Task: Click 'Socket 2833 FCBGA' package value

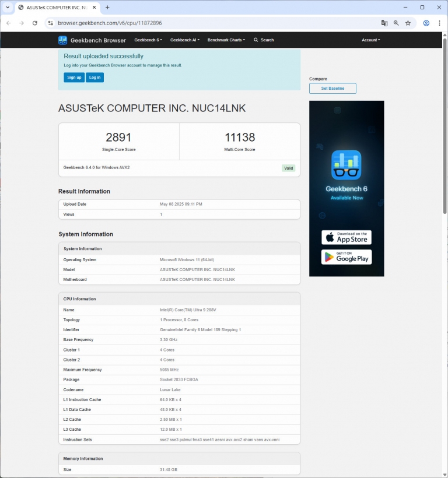Action: 179,379
